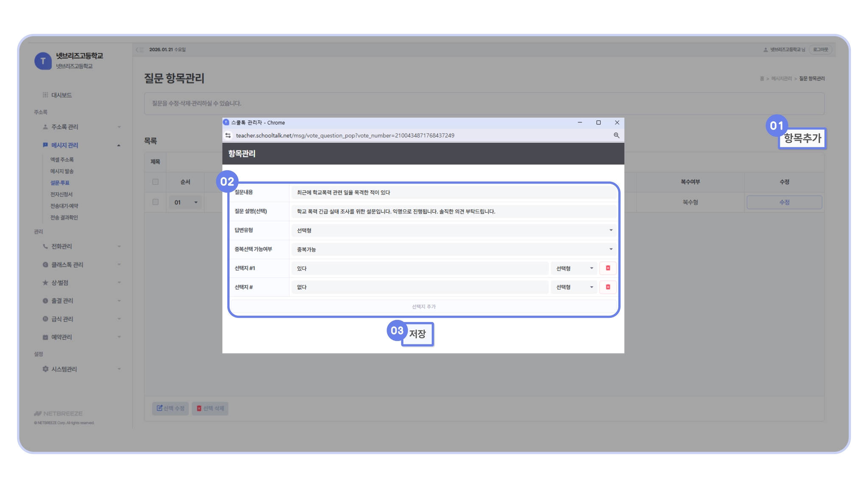
Task: Open the 순서 01 order dropdown
Action: point(186,202)
